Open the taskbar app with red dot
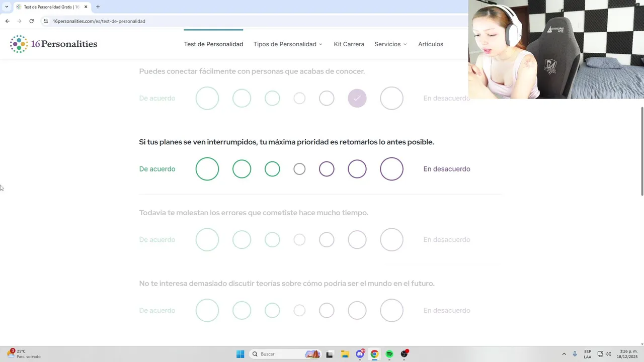Screen dimensions: 644x362 point(405,354)
